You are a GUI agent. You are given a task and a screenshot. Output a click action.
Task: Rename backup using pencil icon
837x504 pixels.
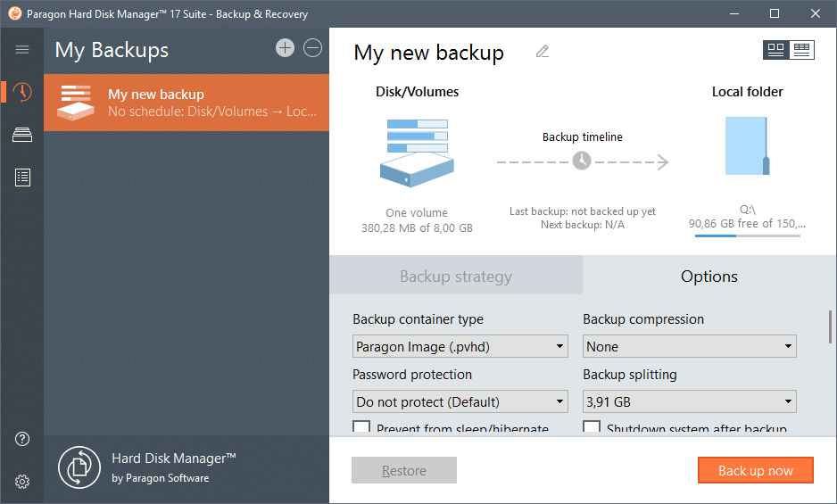pyautogui.click(x=543, y=52)
